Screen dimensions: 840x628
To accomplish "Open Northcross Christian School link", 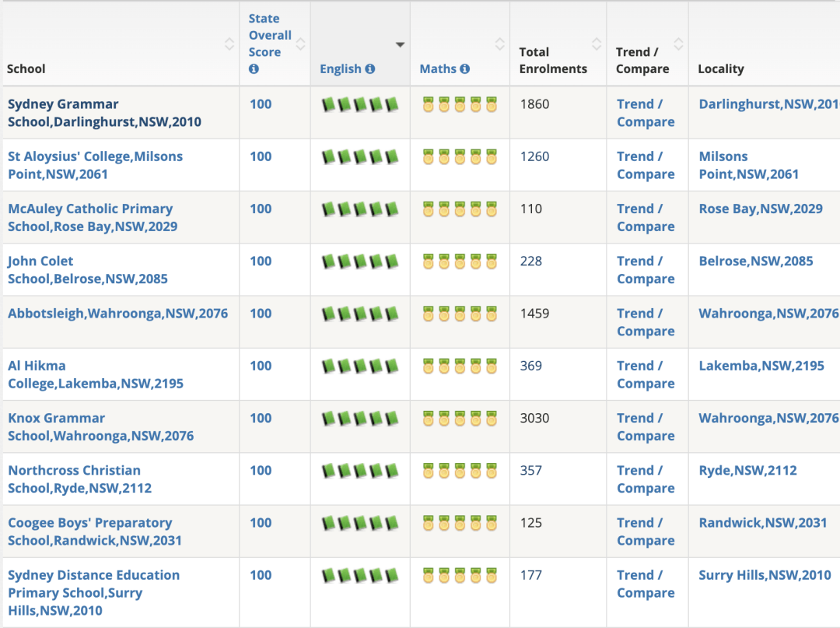I will [x=80, y=479].
